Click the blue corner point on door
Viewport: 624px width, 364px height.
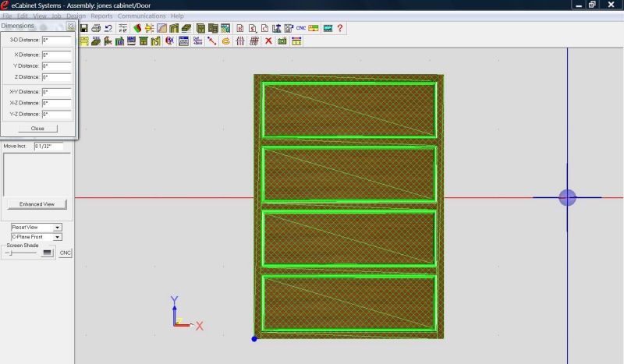[x=254, y=339]
